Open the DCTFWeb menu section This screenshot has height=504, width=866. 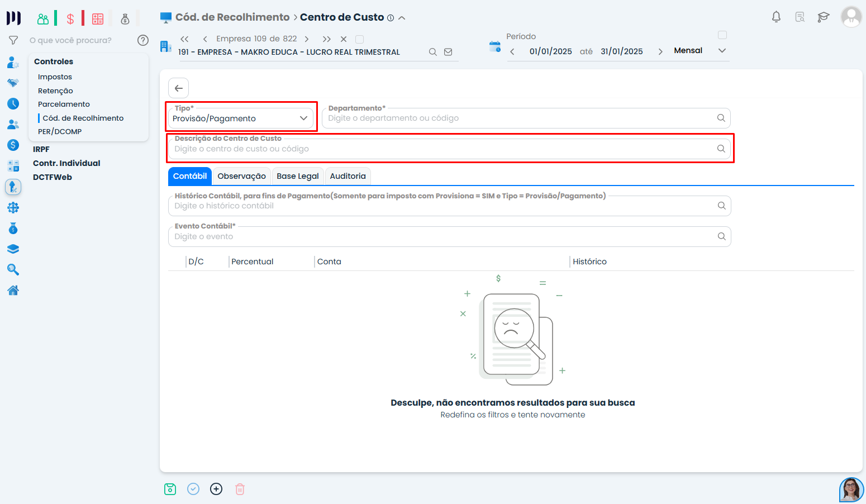coord(53,177)
